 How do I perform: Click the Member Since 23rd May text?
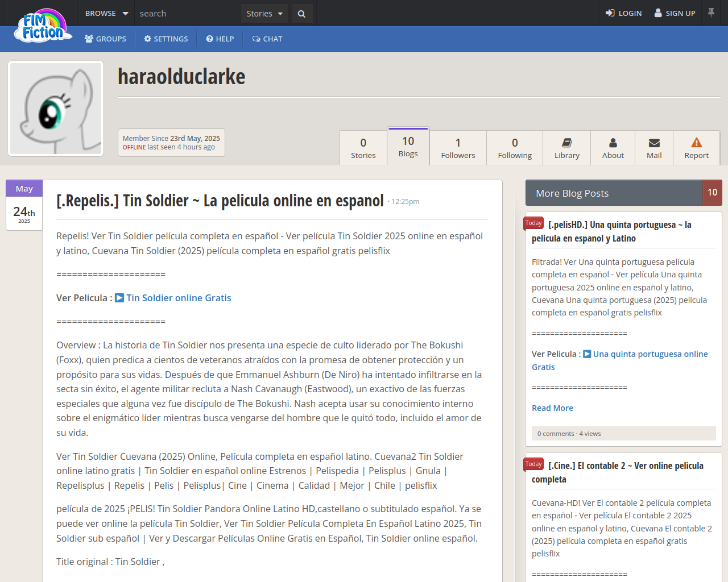pos(171,138)
